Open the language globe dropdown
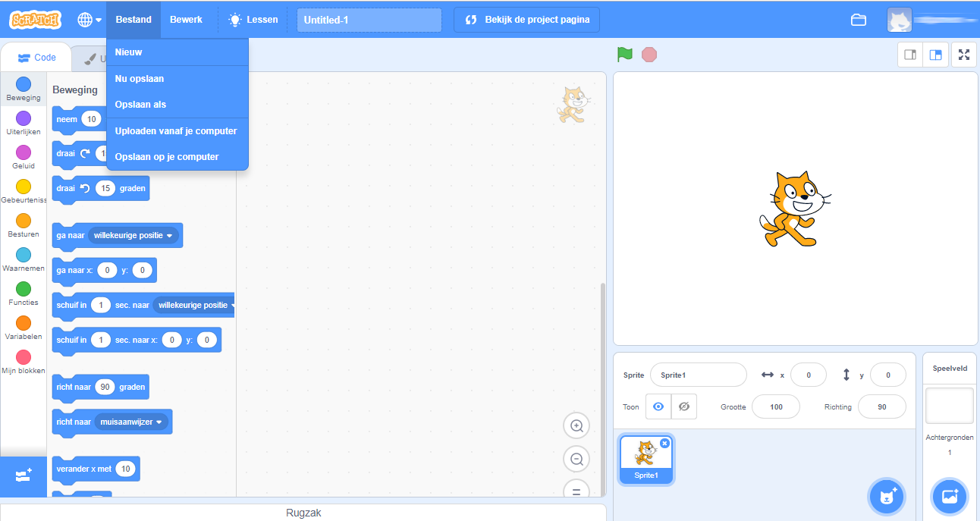 pyautogui.click(x=86, y=20)
